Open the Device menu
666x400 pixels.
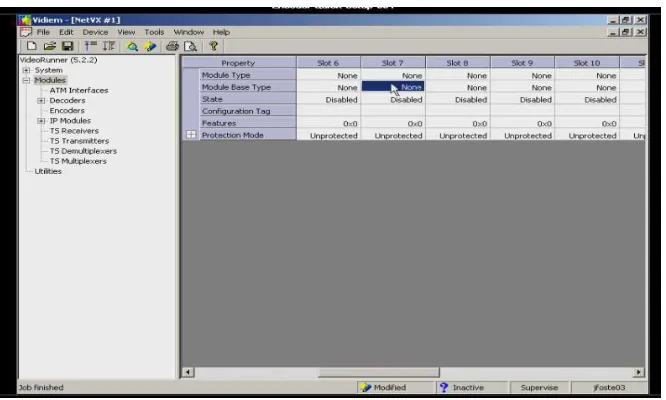[95, 32]
